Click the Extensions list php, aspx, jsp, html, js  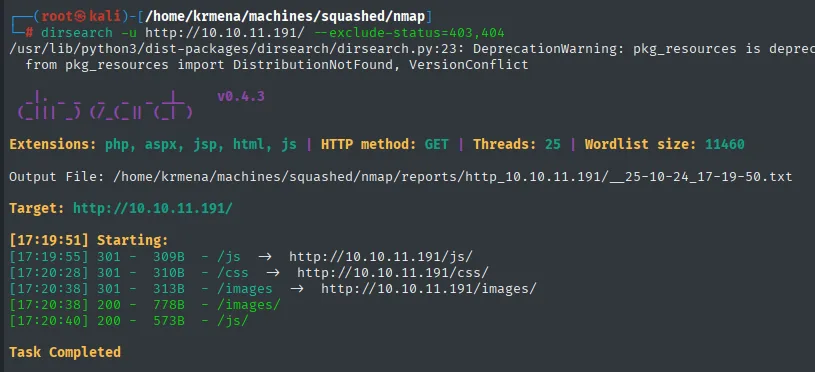[x=201, y=144]
